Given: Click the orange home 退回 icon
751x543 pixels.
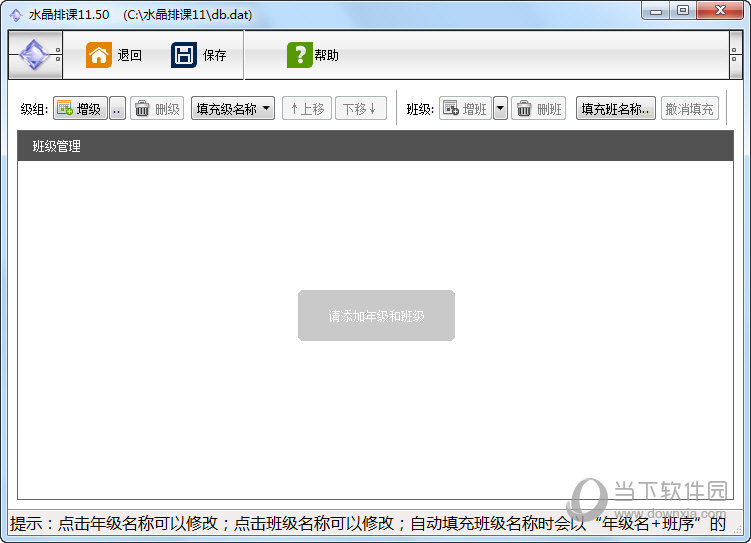Looking at the screenshot, I should pos(99,55).
